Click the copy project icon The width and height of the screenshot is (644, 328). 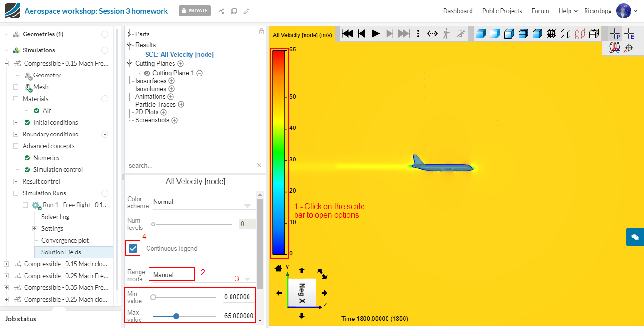click(234, 11)
